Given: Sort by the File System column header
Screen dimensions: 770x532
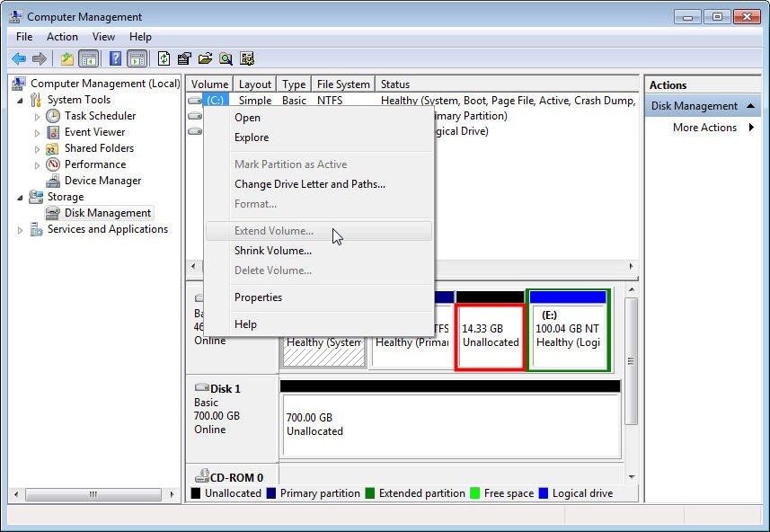Looking at the screenshot, I should [343, 84].
